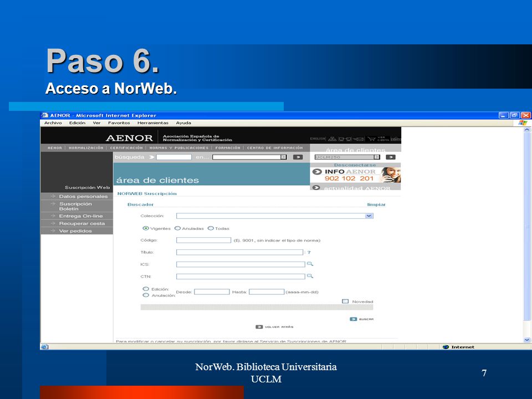Click the Desconectarse link
This screenshot has height=399, width=532.
pos(355,165)
